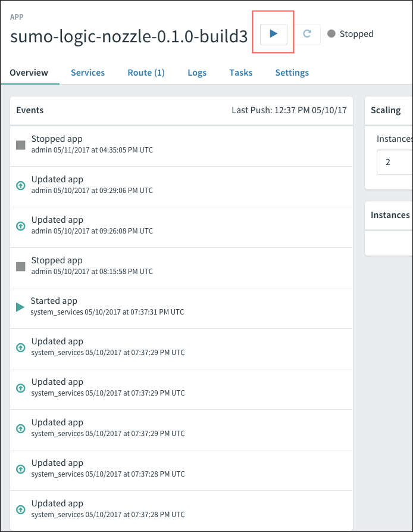This screenshot has height=532, width=413.
Task: Start the app with the play button
Action: [274, 34]
